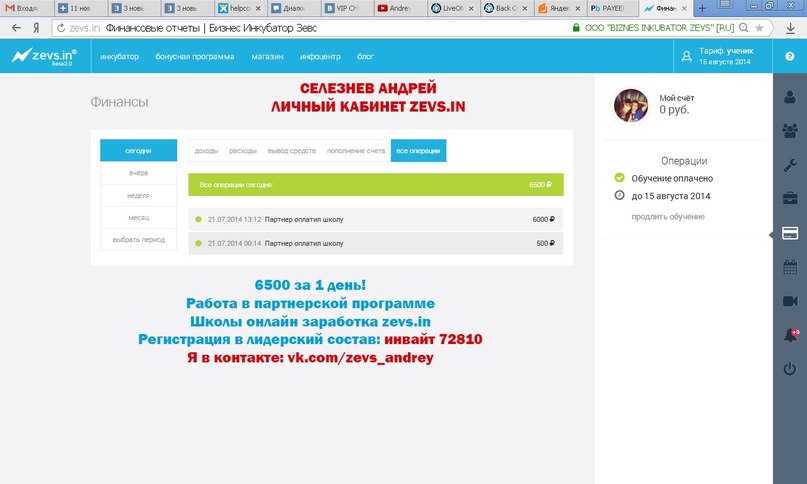
Task: Switch to the Gmail Входящие tab
Action: click(26, 8)
